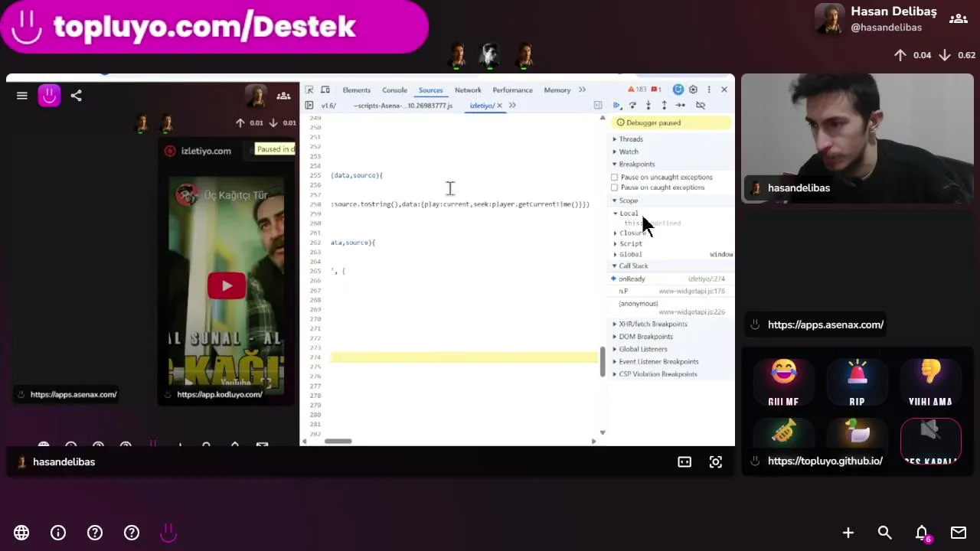Open the blue AI assistance icon
Image resolution: width=980 pixels, height=551 pixels.
tap(678, 90)
